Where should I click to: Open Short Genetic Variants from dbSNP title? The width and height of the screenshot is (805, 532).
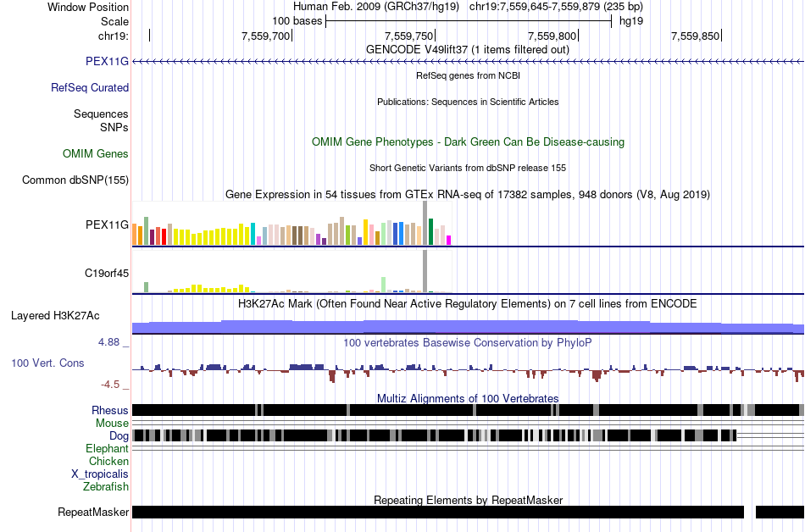coord(468,168)
